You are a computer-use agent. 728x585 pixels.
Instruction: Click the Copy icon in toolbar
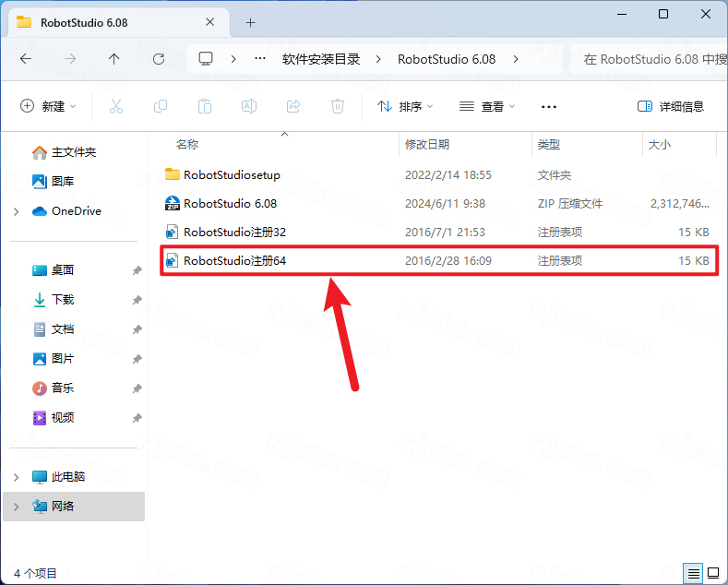(161, 106)
